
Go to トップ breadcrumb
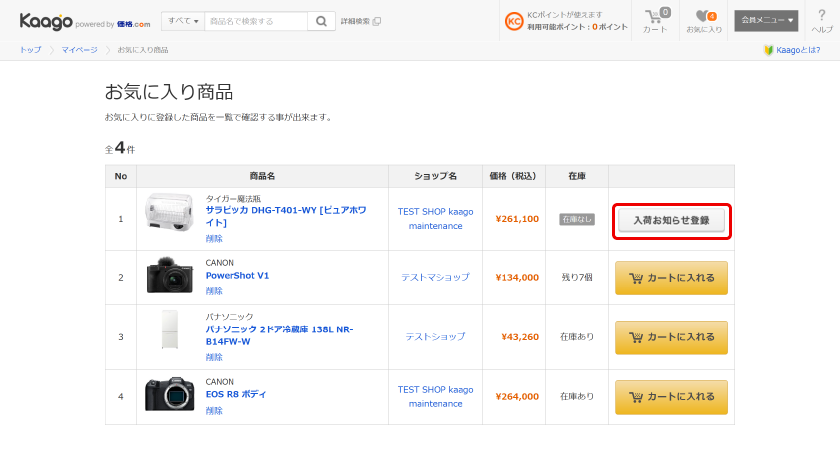pos(31,50)
